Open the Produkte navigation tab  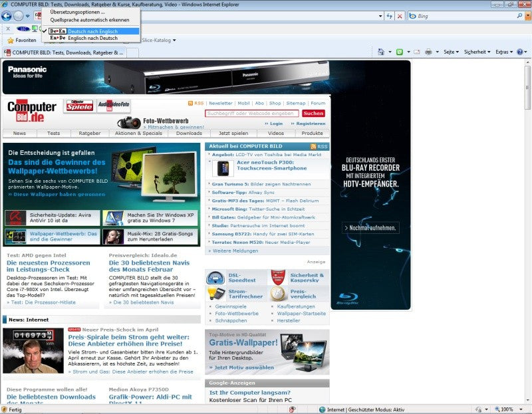(x=312, y=134)
